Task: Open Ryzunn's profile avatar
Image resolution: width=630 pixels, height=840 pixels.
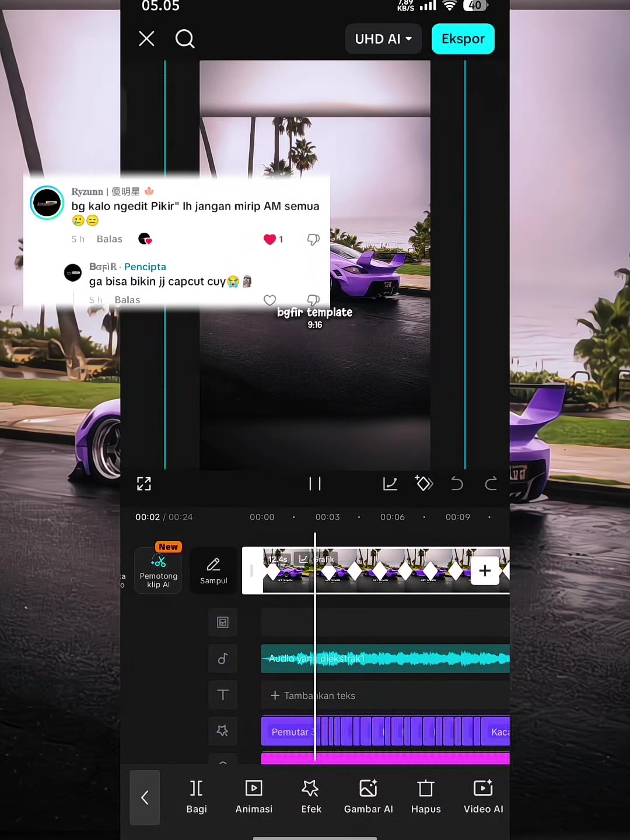Action: pyautogui.click(x=47, y=202)
